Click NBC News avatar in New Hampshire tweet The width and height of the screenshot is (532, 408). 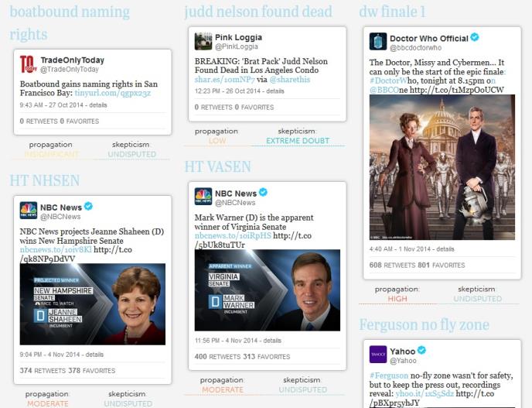28,211
